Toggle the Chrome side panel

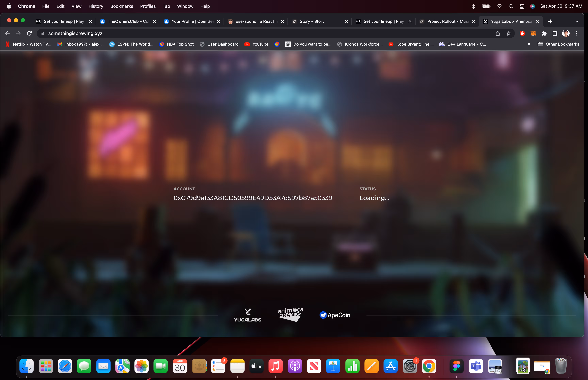pyautogui.click(x=555, y=33)
